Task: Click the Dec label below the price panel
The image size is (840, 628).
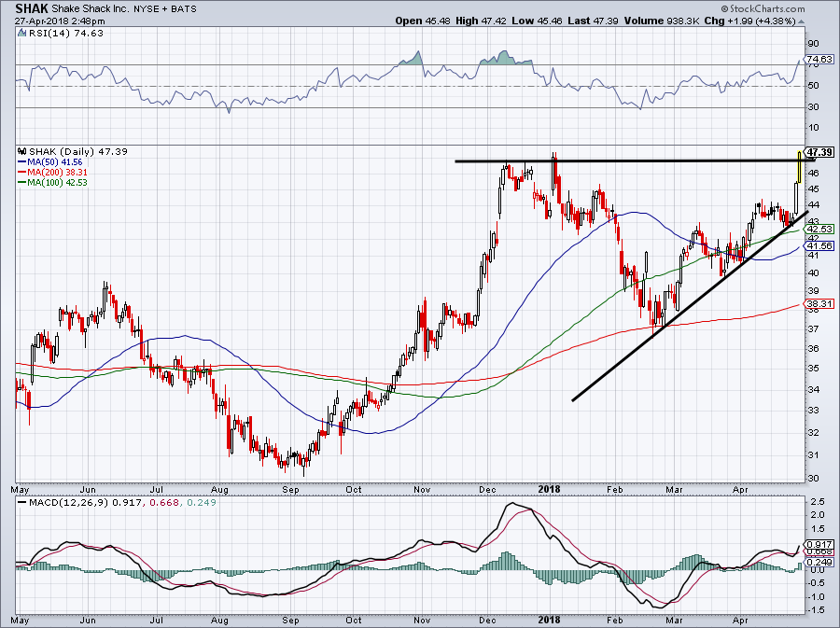Action: coord(487,489)
